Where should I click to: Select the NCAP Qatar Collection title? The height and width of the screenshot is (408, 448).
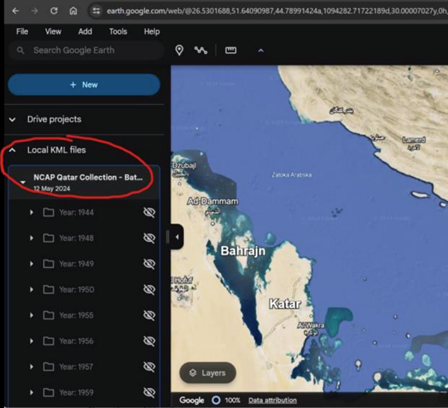click(88, 177)
